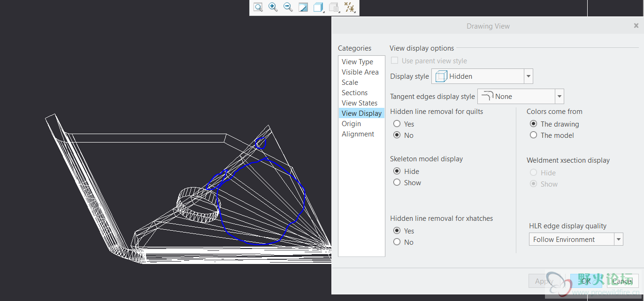Open the Display style Hidden dropdown

(x=482, y=76)
